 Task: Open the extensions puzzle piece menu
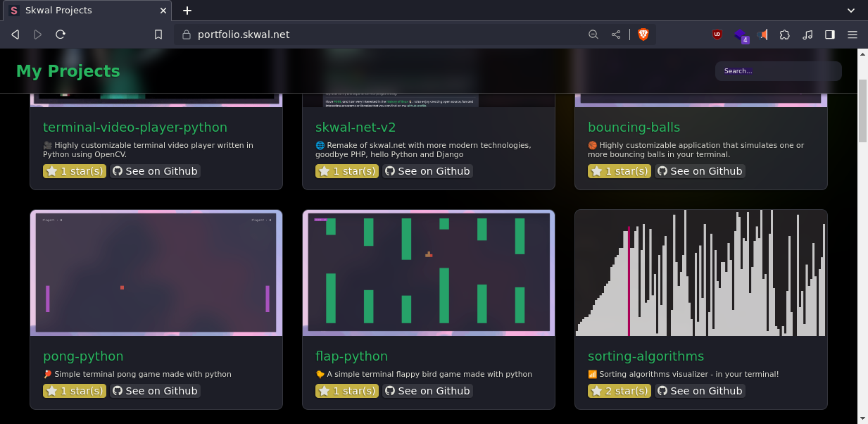785,35
